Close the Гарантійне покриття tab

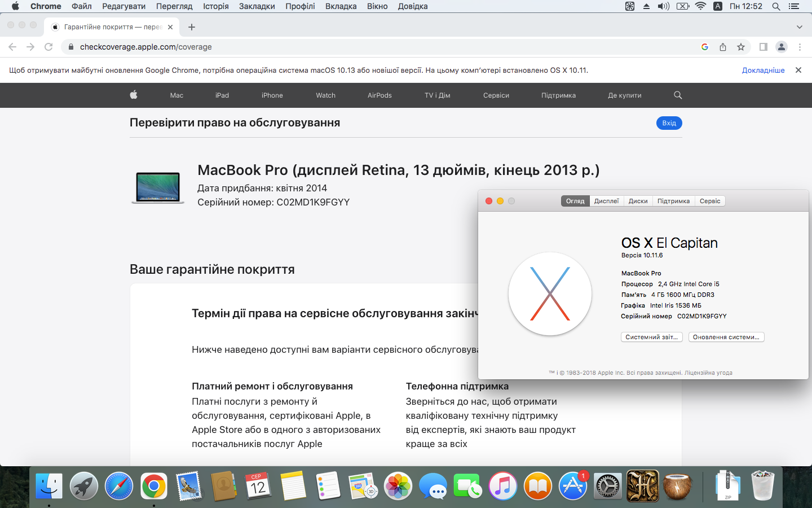pyautogui.click(x=170, y=27)
